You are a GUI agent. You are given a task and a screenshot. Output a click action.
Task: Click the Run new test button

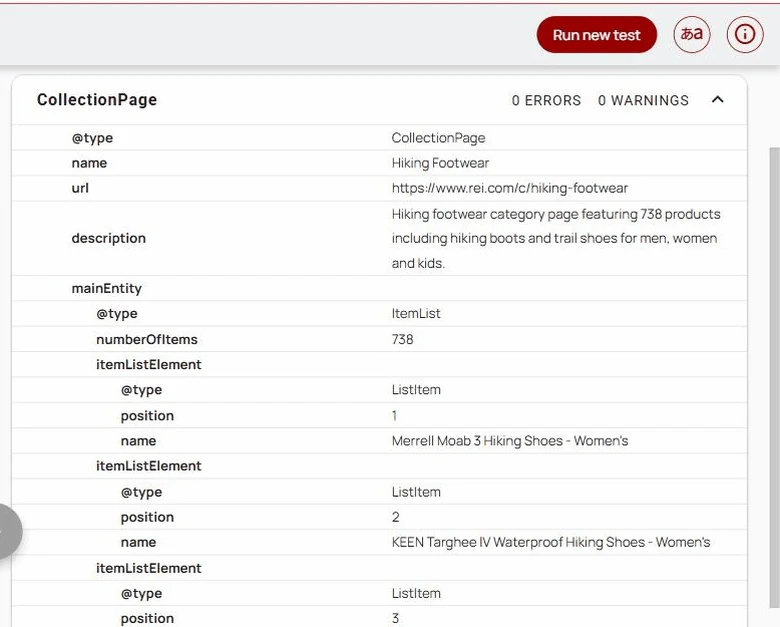[596, 35]
